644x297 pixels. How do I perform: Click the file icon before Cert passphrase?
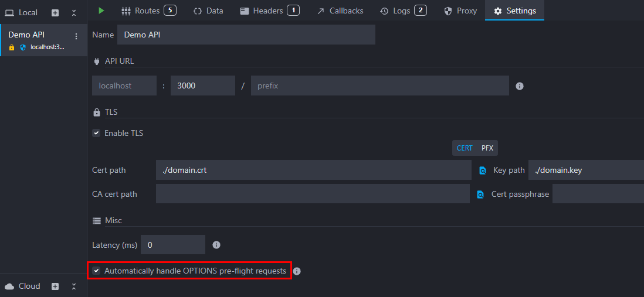480,194
